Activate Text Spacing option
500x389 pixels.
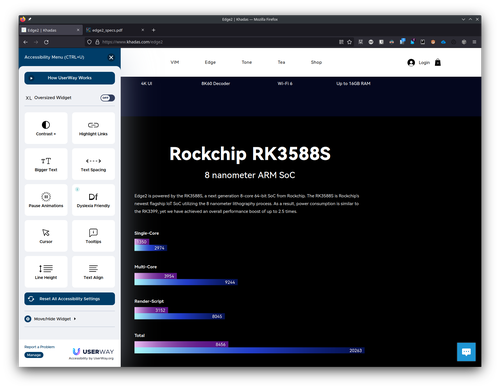[93, 164]
